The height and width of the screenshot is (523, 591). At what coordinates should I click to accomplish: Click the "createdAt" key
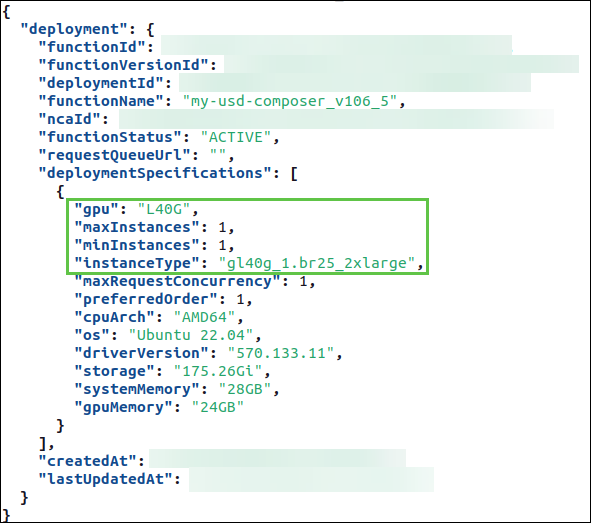(x=87, y=461)
